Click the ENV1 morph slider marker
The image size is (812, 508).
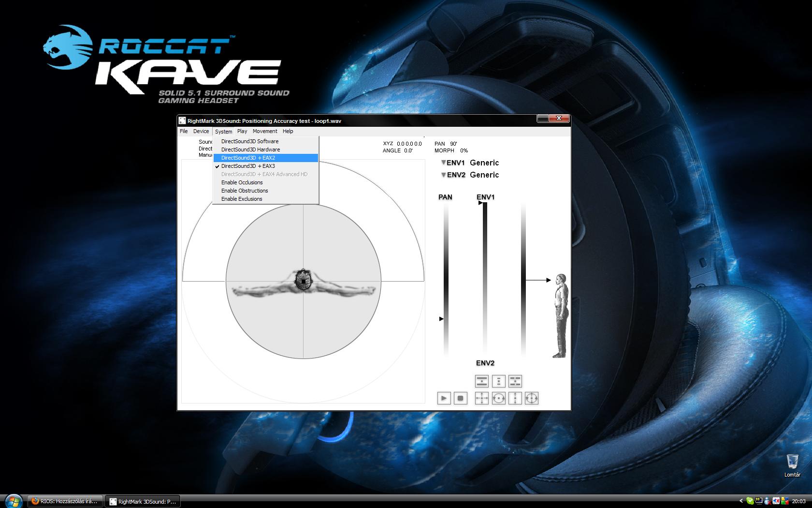click(x=480, y=203)
